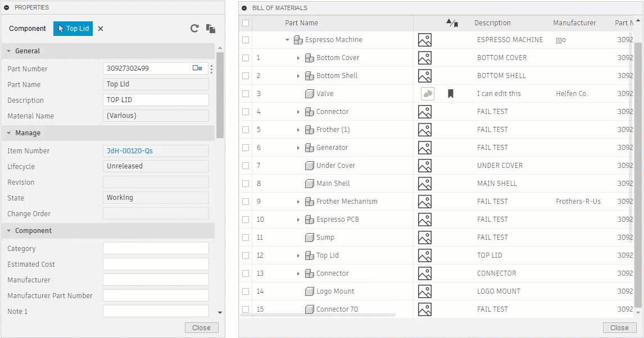Screen dimensions: 644x338
Task: Click the Bottom Shell thumbnail icon
Action: click(425, 76)
